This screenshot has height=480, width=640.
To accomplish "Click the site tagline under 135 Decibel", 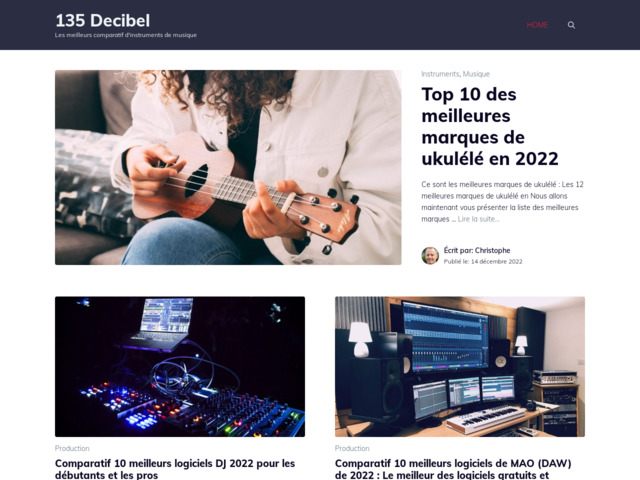I will coord(126,35).
